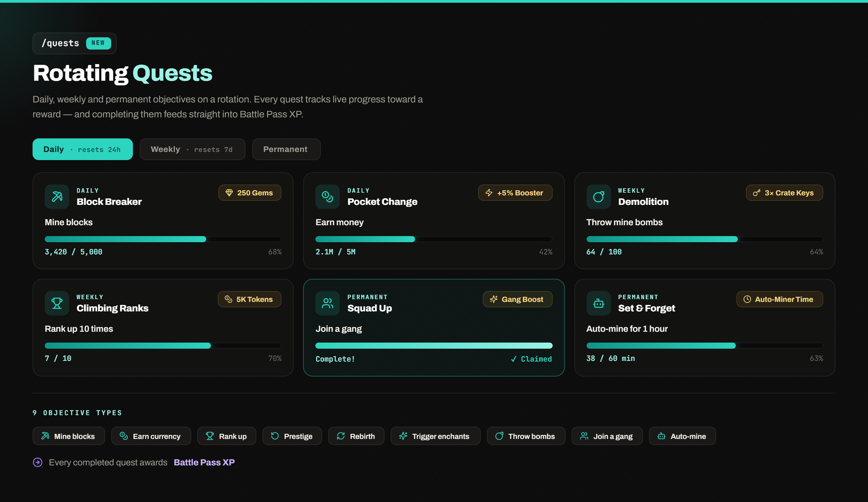This screenshot has height=502, width=868.
Task: Click the +5% Booster reward badge
Action: pyautogui.click(x=515, y=193)
